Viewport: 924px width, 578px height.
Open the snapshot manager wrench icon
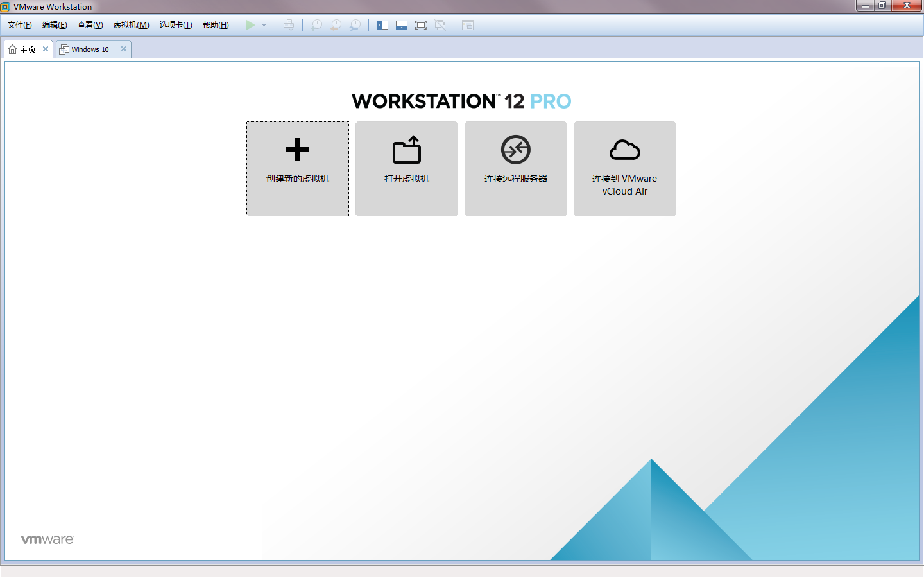[x=355, y=25]
